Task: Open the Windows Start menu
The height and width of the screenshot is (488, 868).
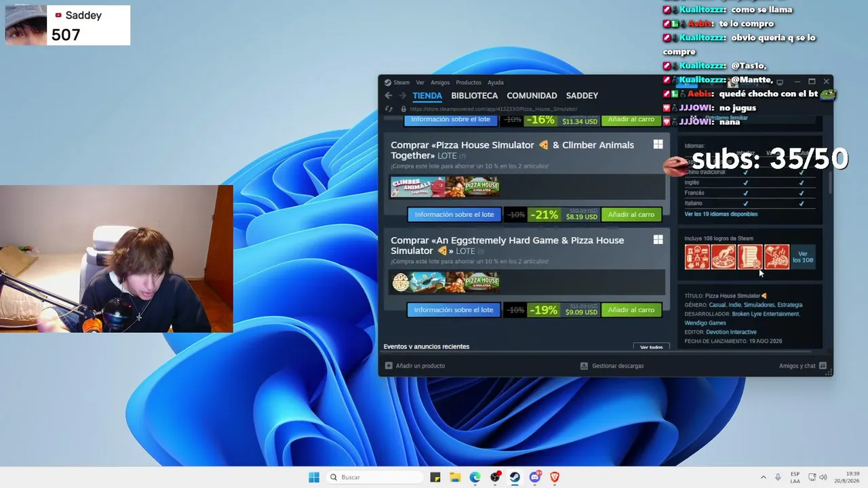Action: pos(314,477)
